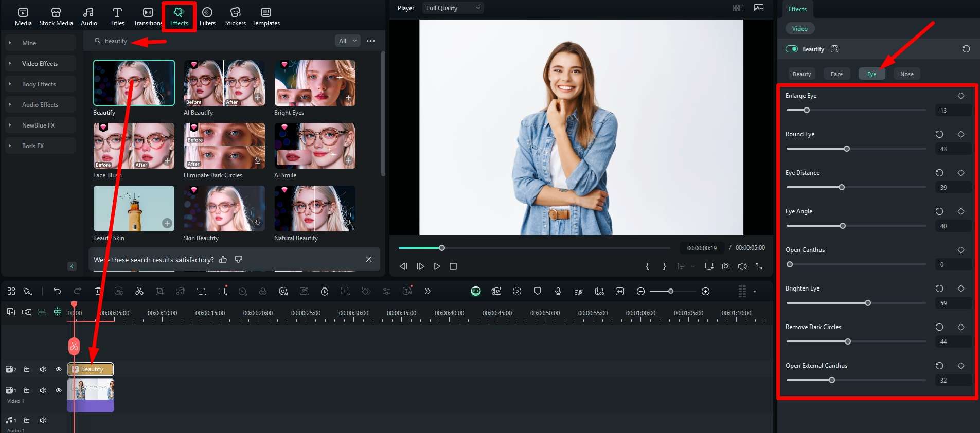Open the Filters tab
The width and height of the screenshot is (980, 433).
[x=207, y=16]
